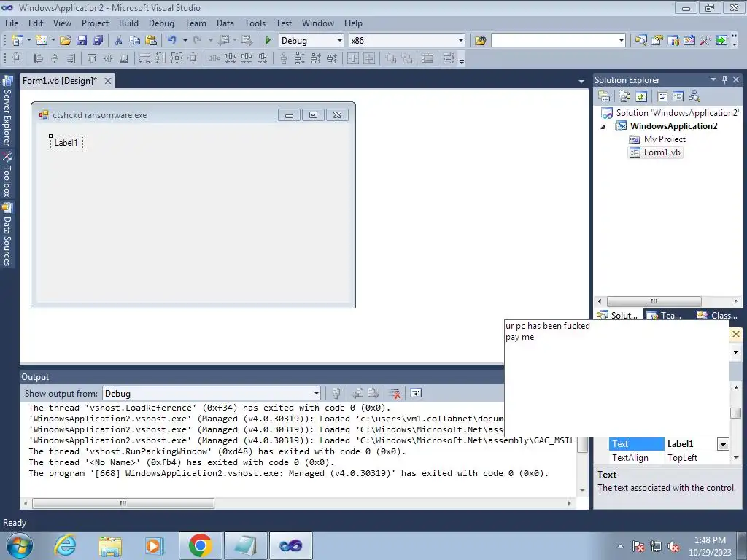Cut selection with the scissors icon
Viewport: 747px width, 560px height.
pyautogui.click(x=119, y=41)
